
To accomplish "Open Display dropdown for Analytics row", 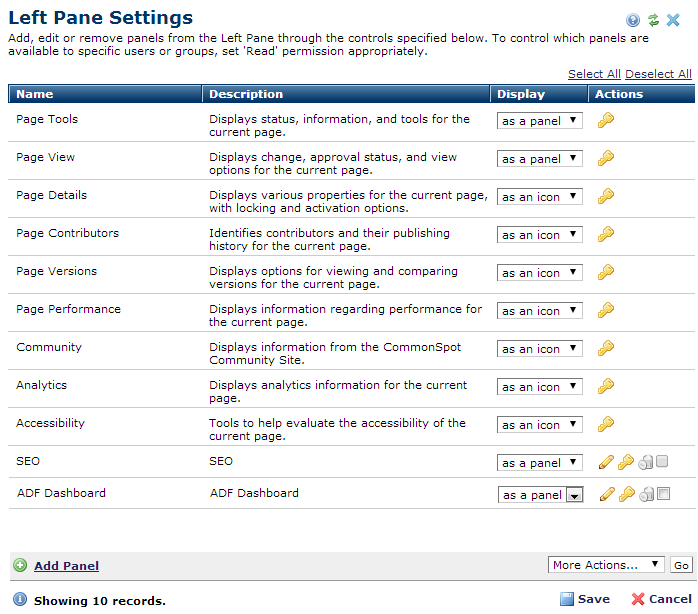I will (540, 387).
